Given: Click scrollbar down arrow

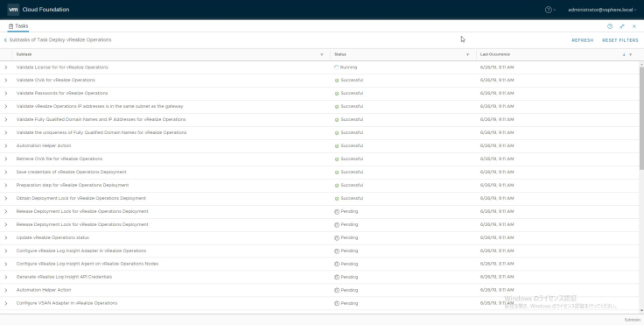Looking at the screenshot, I should pyautogui.click(x=641, y=311).
